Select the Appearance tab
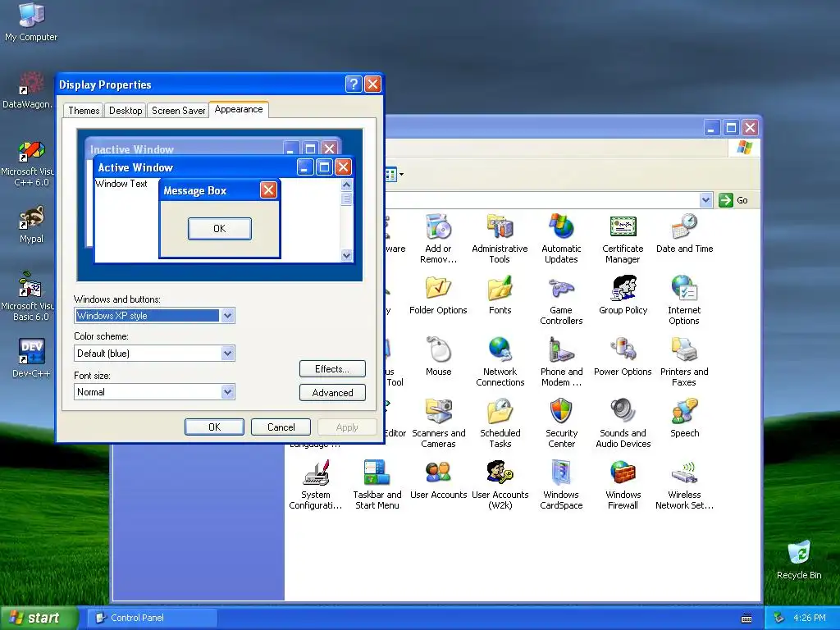This screenshot has width=840, height=630. tap(239, 109)
